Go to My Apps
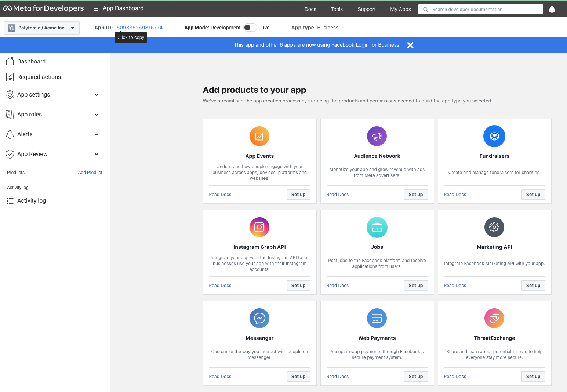This screenshot has height=392, width=567. [x=400, y=9]
